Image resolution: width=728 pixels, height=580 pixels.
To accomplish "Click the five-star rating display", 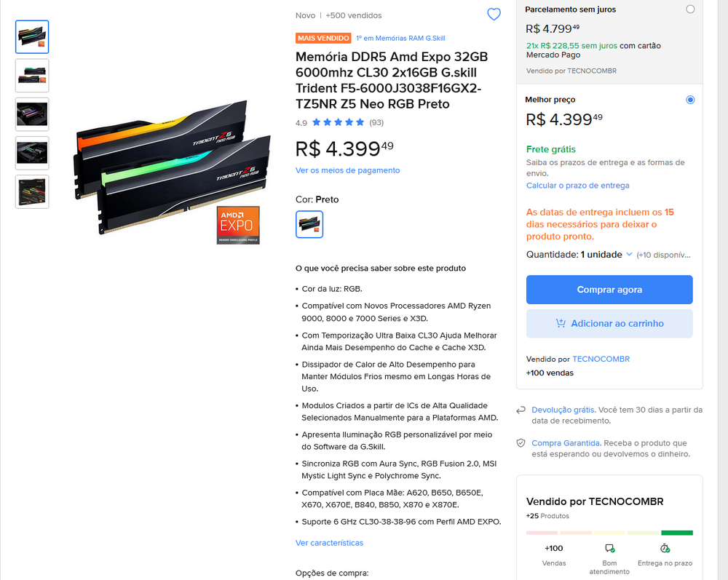I will (338, 122).
